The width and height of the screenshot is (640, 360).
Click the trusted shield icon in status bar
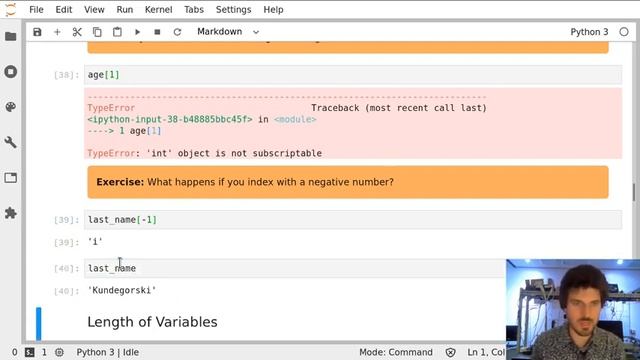(450, 352)
